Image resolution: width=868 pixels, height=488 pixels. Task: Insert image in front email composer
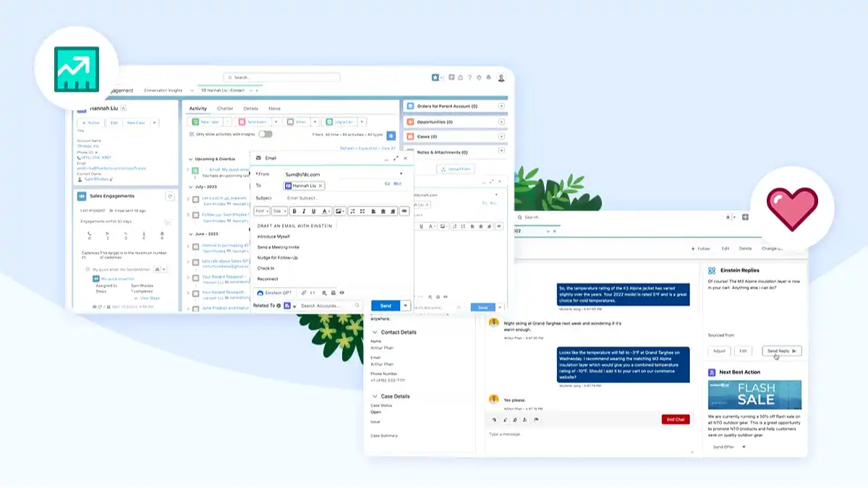pos(339,211)
